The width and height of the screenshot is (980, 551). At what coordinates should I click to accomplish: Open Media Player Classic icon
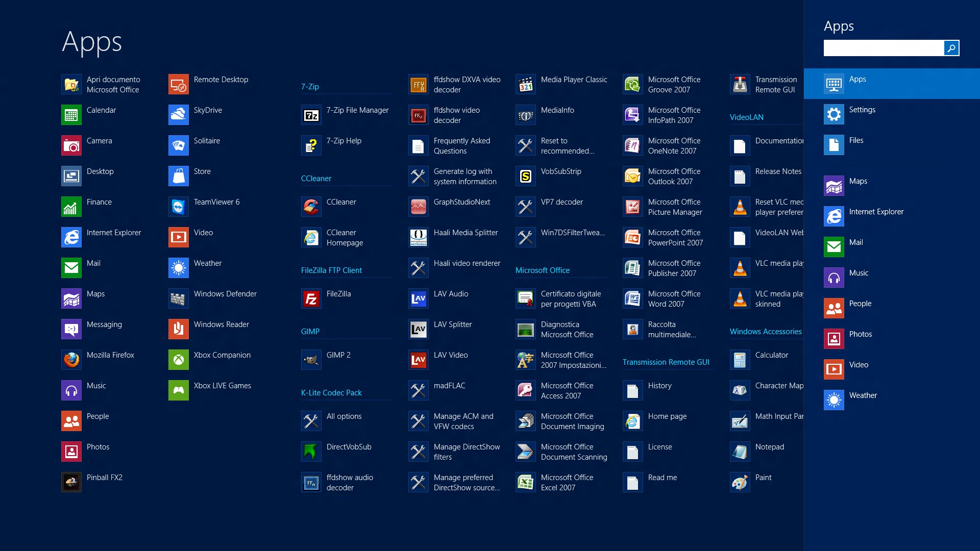526,84
